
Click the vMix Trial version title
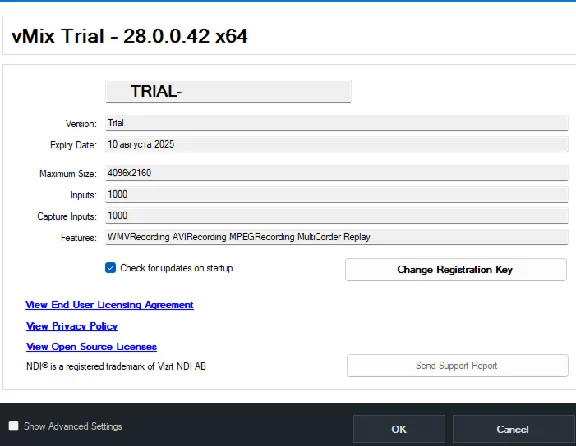[x=129, y=36]
